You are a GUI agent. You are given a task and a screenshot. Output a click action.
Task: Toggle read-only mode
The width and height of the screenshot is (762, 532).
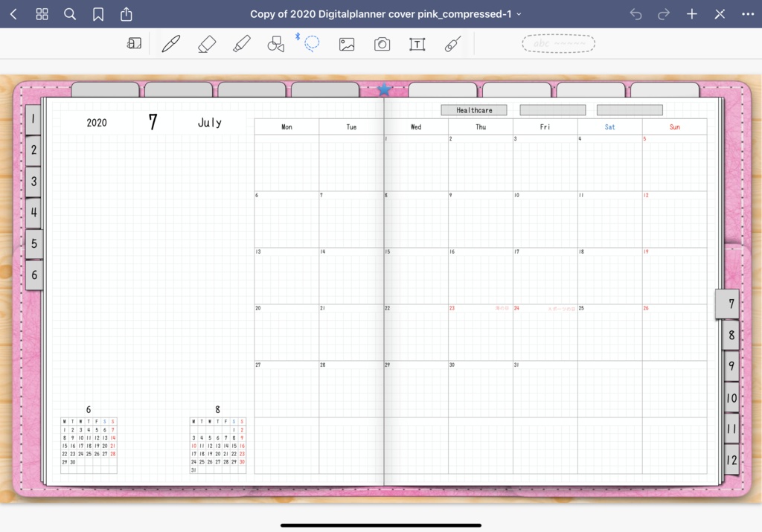pyautogui.click(x=134, y=43)
